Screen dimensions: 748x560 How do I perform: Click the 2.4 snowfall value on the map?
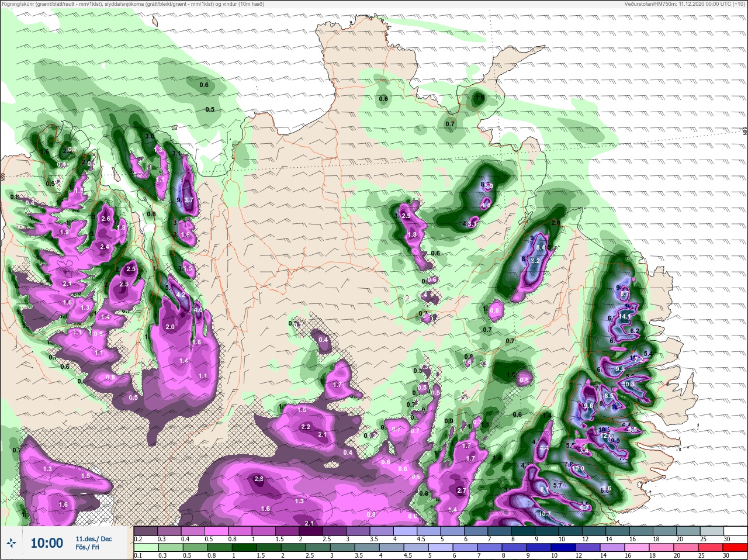(x=105, y=247)
